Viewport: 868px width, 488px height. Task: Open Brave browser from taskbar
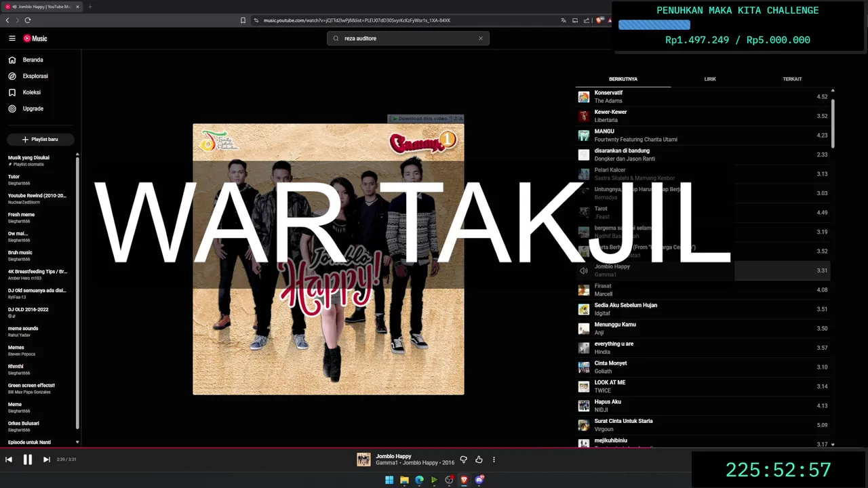(464, 480)
